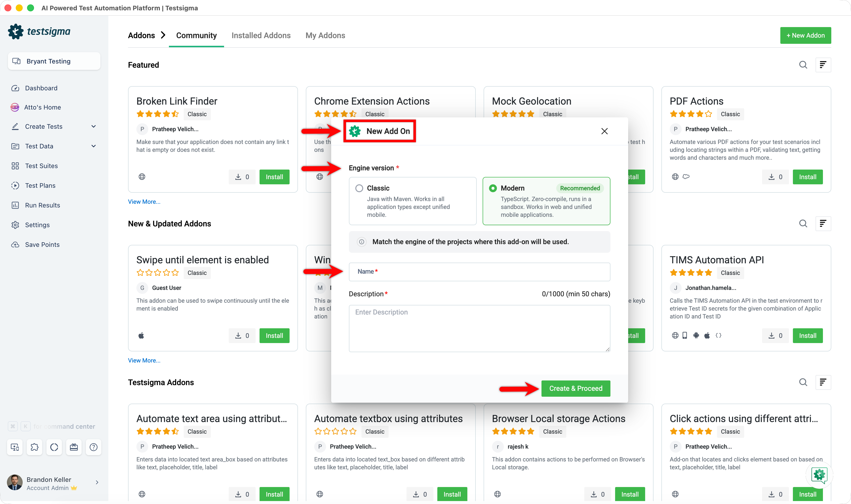Click the Recommended badge on Modern option

580,188
